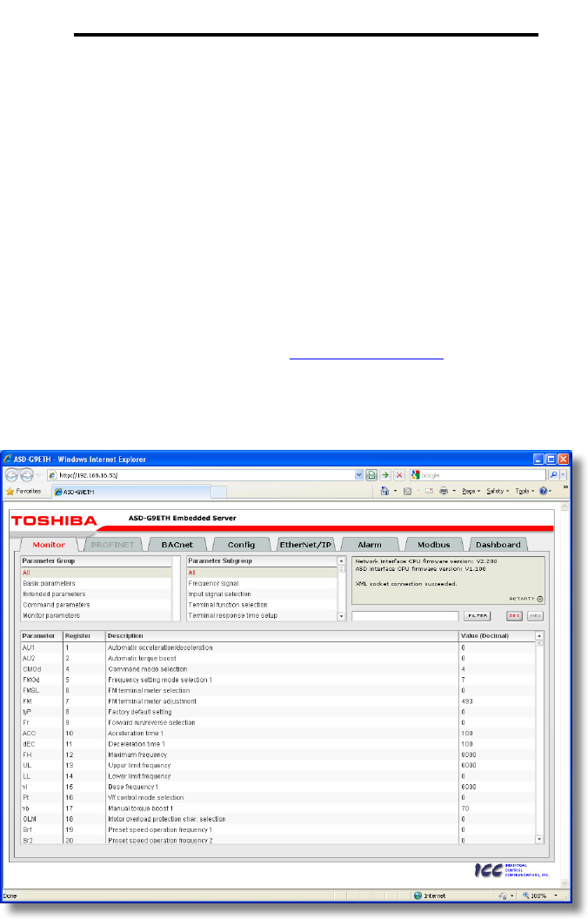The width and height of the screenshot is (588, 919).
Task: Click the TOSHIBA logo
Action: (x=54, y=521)
